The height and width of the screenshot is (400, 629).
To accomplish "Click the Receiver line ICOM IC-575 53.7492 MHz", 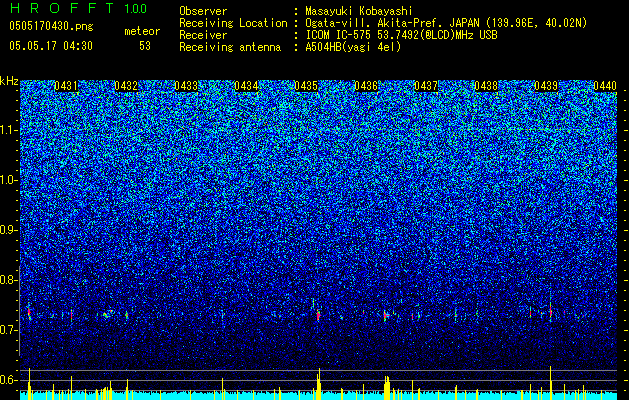I will pos(401,35).
